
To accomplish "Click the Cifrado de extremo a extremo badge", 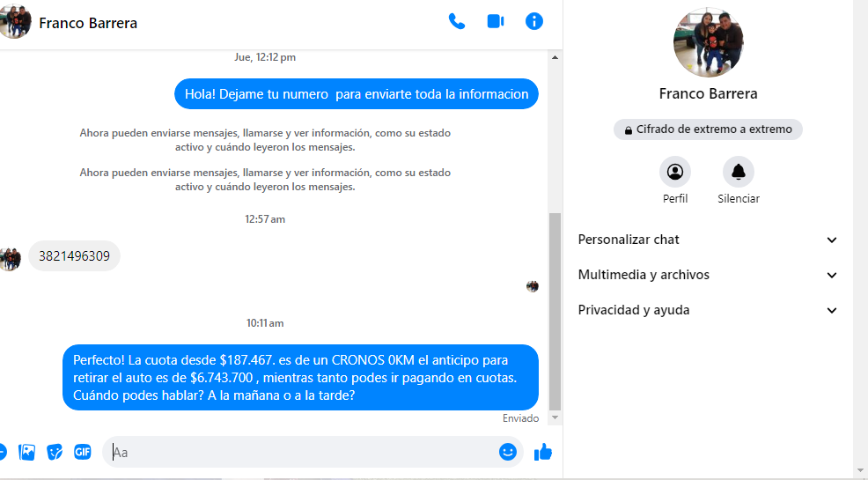I will (708, 129).
